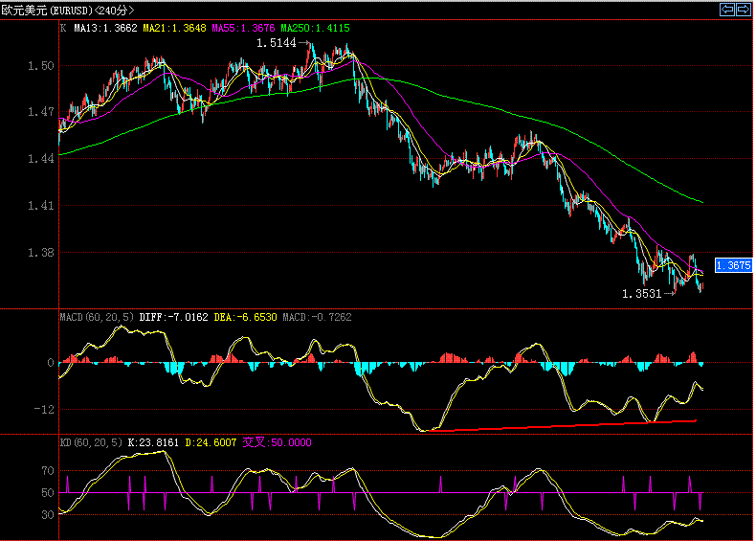The image size is (756, 541).
Task: Click the 1.3531 low price marker
Action: coord(641,294)
